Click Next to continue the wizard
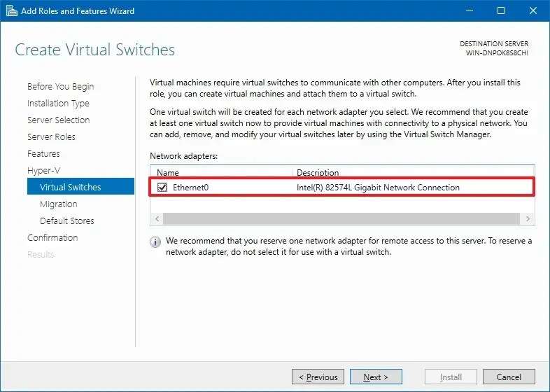This screenshot has height=392, width=550. point(376,377)
